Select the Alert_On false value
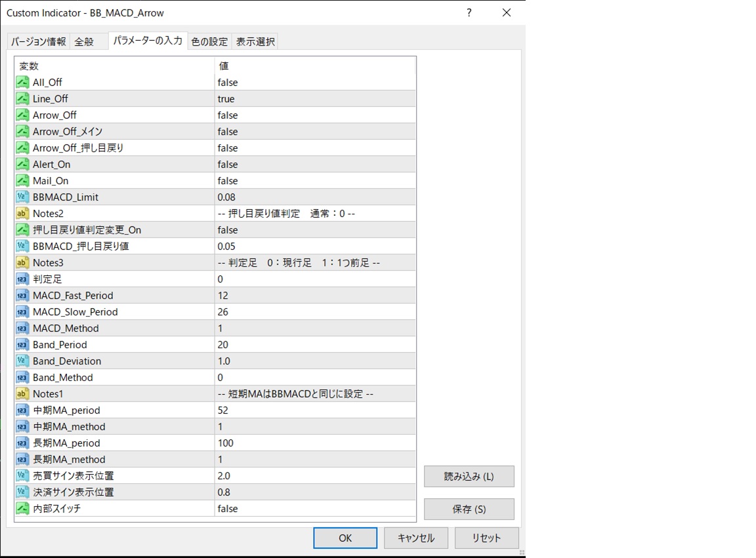The height and width of the screenshot is (558, 756). tap(315, 164)
